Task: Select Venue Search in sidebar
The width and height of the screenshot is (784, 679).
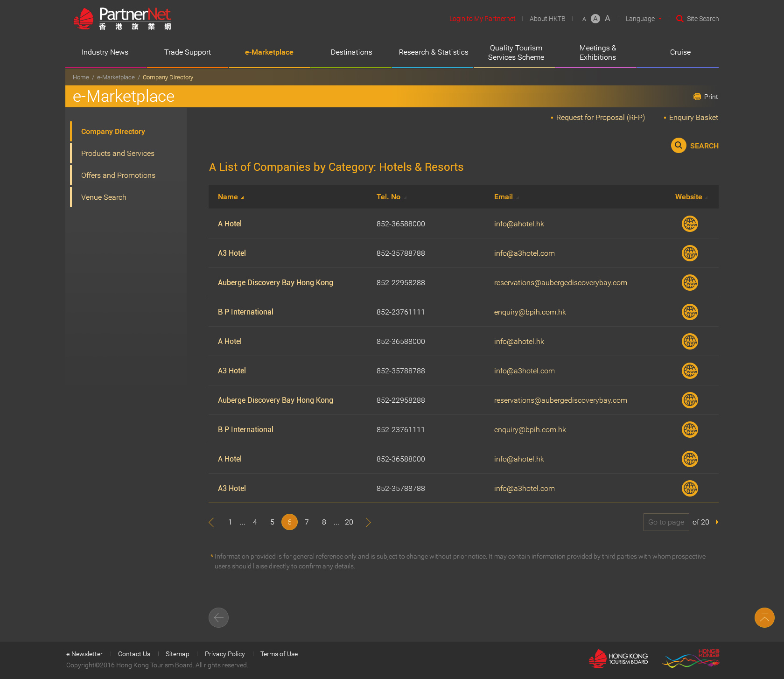Action: tap(104, 197)
